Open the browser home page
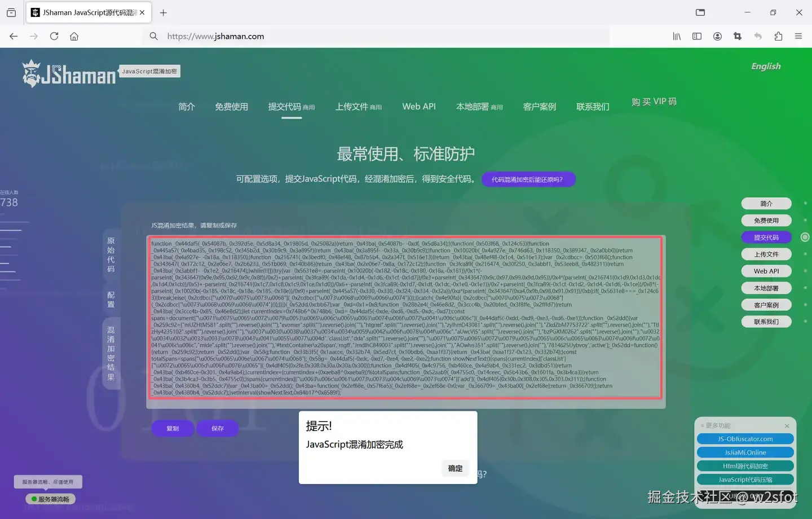Image resolution: width=812 pixels, height=519 pixels. tap(74, 36)
